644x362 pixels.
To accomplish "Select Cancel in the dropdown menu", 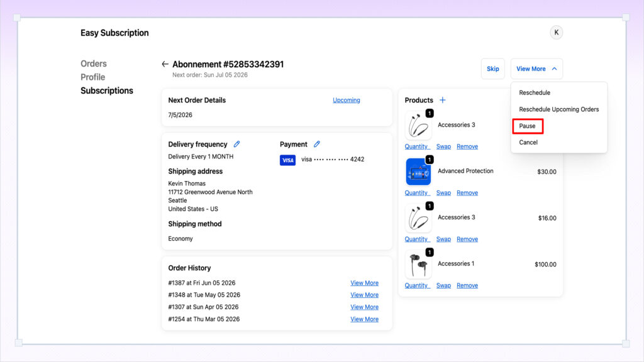I will [528, 143].
